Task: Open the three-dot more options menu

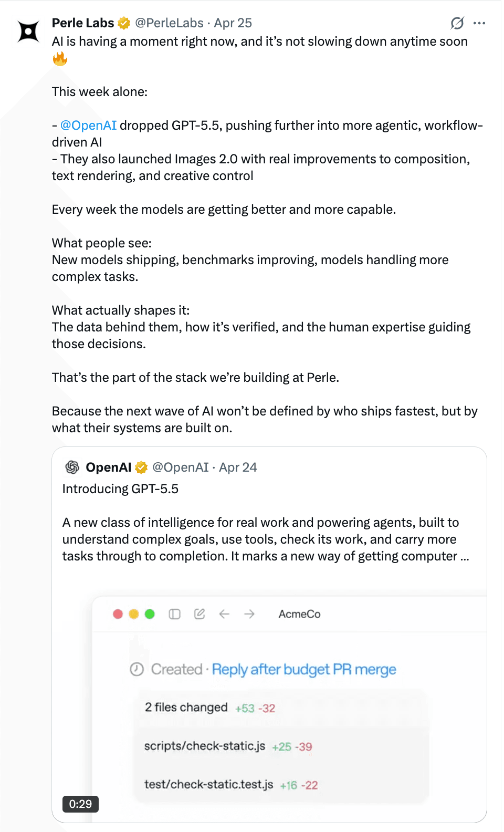Action: point(479,23)
